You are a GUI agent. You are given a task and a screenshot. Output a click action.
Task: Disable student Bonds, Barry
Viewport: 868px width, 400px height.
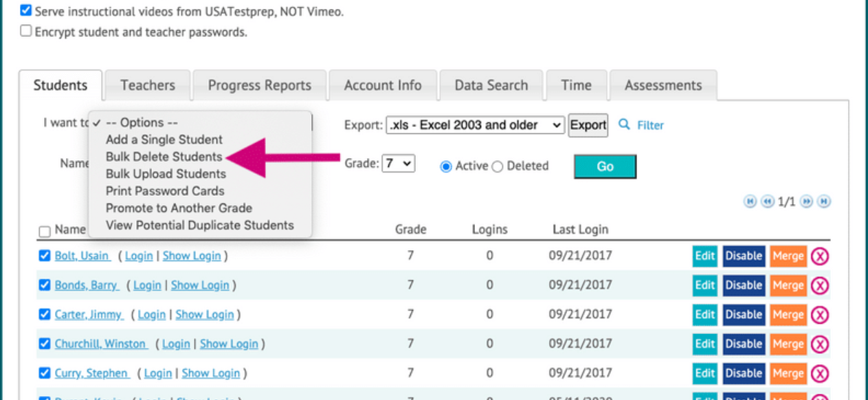(x=744, y=286)
